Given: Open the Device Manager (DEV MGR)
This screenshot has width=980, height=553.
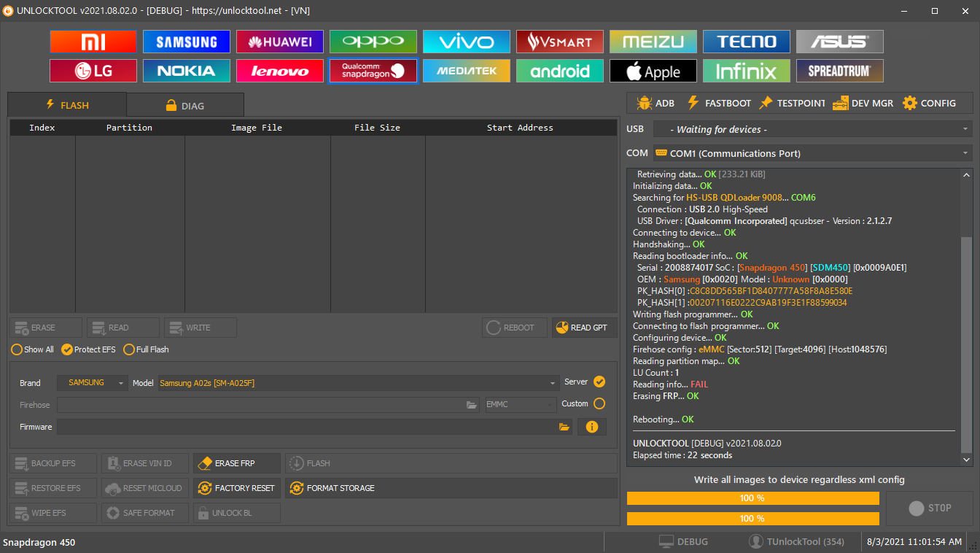Looking at the screenshot, I should click(x=863, y=103).
